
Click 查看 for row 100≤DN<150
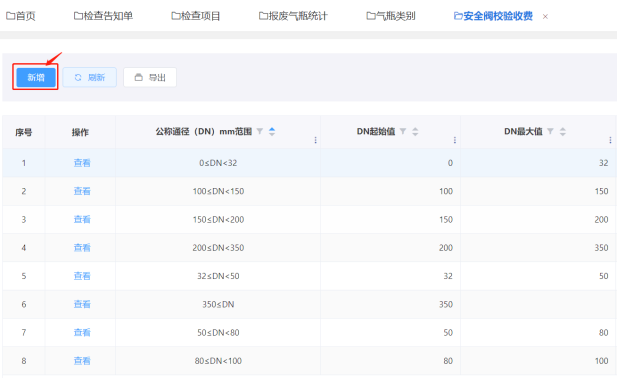[x=82, y=191]
